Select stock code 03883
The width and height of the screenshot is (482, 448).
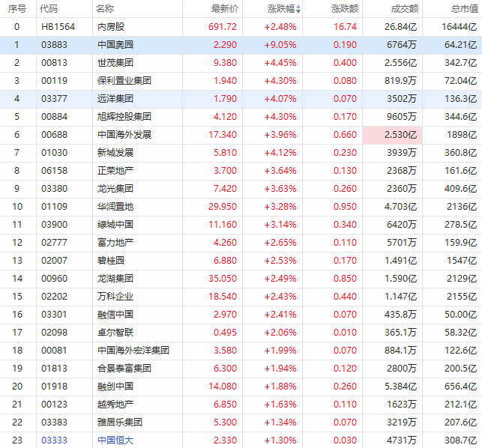54,45
